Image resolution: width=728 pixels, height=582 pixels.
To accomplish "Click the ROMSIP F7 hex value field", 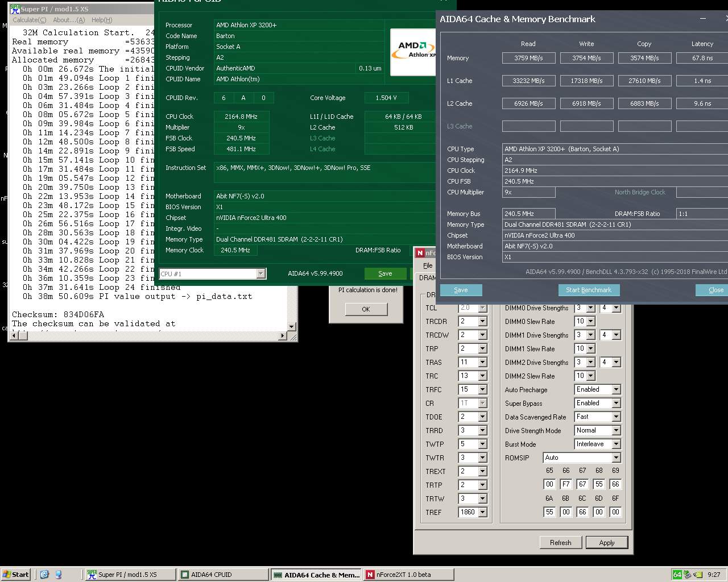I will tap(566, 484).
